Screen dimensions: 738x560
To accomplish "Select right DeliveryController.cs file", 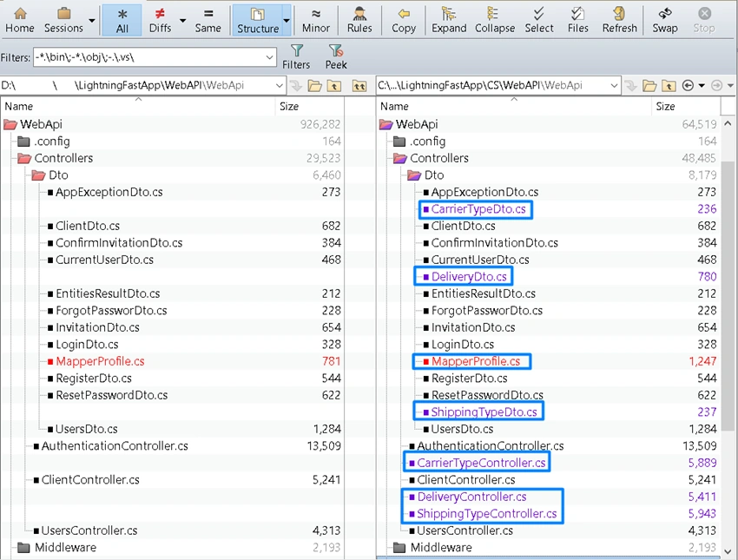I will click(x=471, y=497).
